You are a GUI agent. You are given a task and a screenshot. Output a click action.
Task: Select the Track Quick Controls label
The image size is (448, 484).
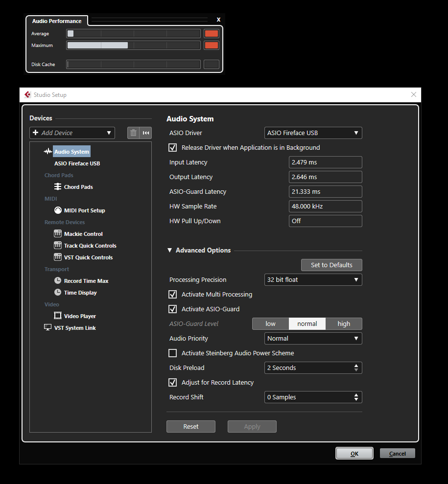click(90, 245)
